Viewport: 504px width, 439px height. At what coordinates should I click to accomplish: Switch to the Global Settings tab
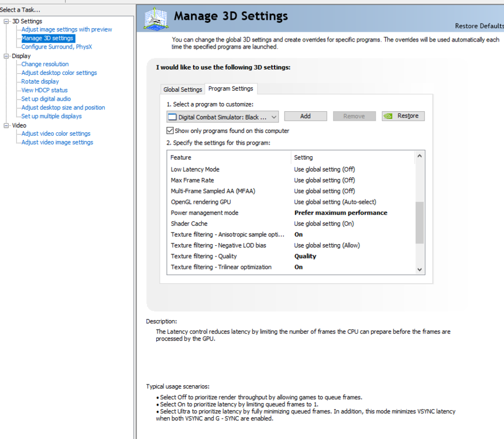click(183, 90)
